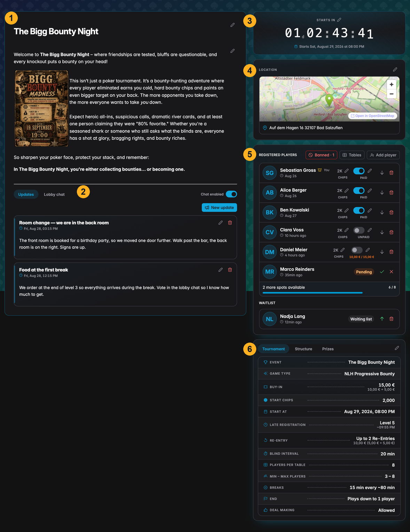Viewport: 410px width, 532px height.
Task: Click the green map marker pin
Action: 329,100
